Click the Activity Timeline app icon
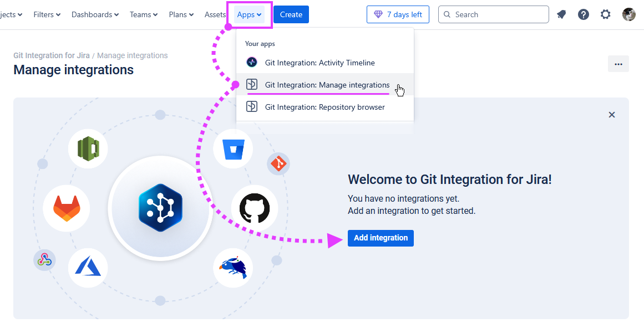644x333 pixels. [x=252, y=63]
